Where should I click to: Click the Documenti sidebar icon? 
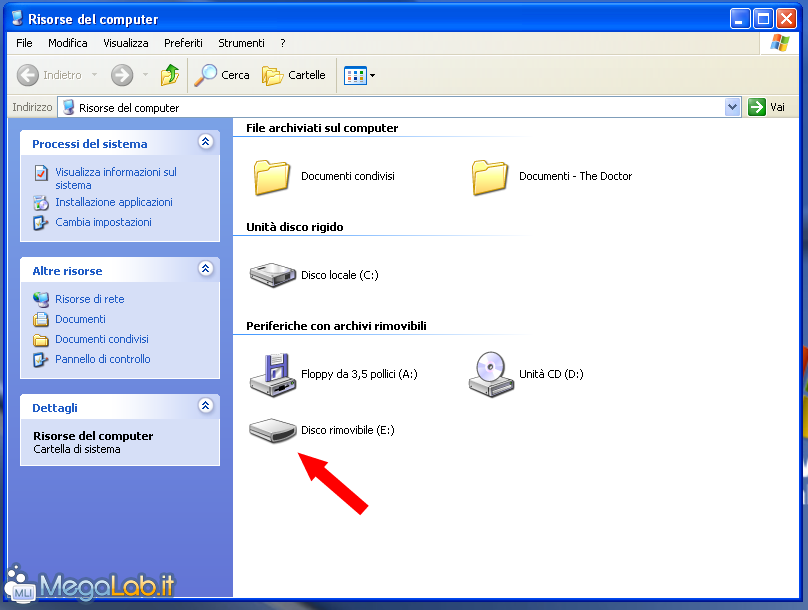[41, 319]
